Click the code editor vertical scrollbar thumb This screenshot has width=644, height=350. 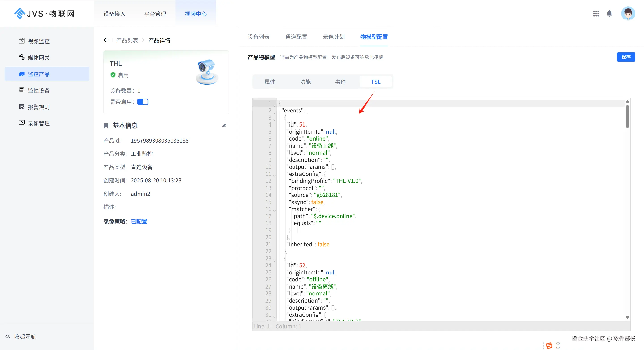(627, 116)
